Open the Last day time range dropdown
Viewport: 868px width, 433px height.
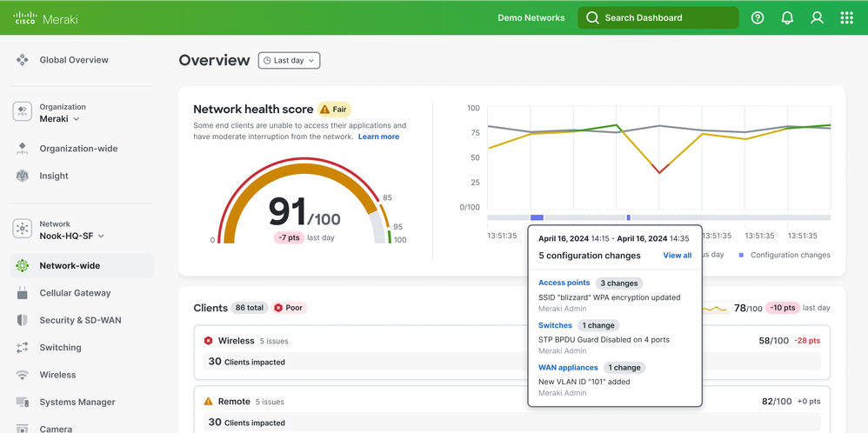[x=290, y=61]
